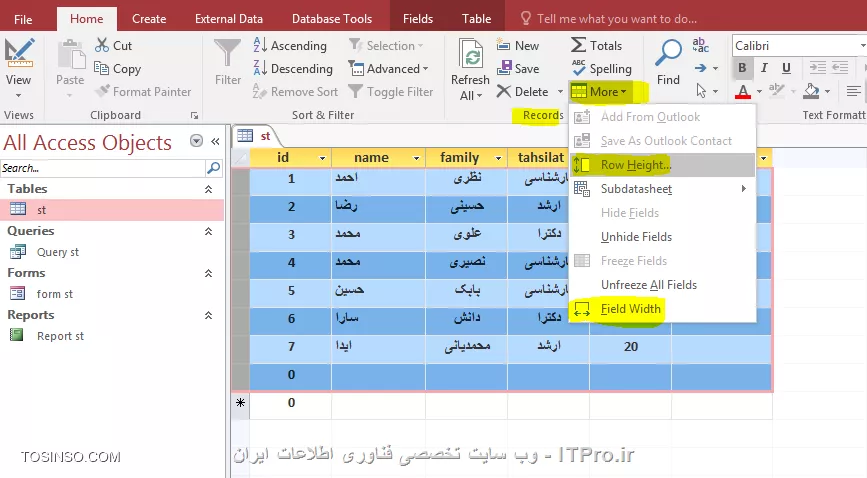Sort Descending
867x478 pixels.
pyautogui.click(x=293, y=69)
